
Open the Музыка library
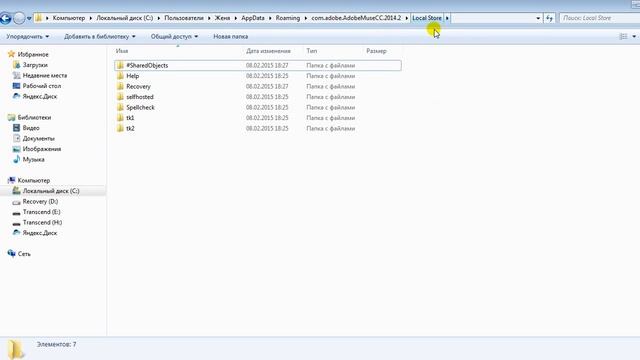point(33,160)
